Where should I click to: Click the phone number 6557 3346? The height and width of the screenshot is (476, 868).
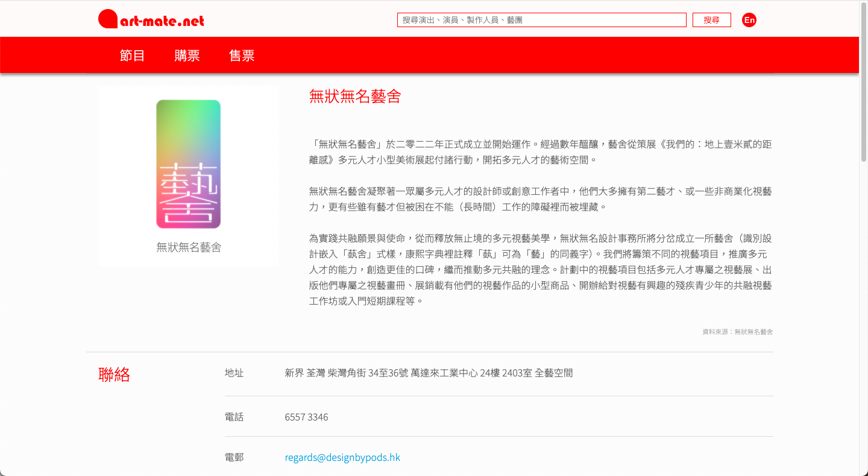[x=306, y=417]
